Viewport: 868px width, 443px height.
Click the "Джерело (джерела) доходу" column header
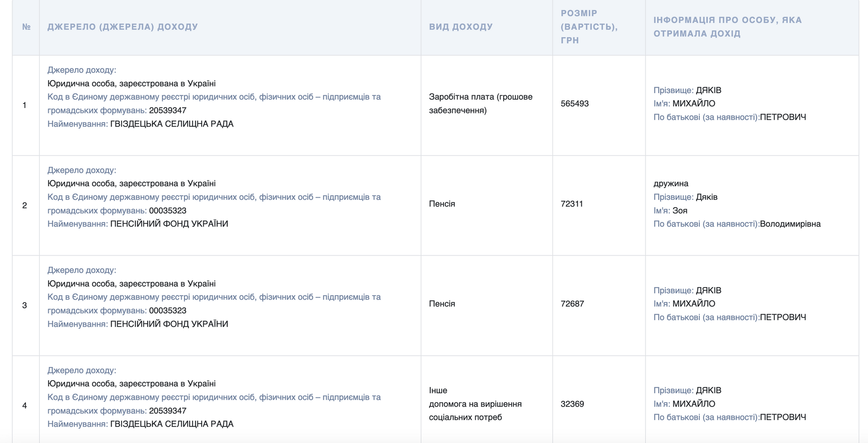tap(123, 27)
